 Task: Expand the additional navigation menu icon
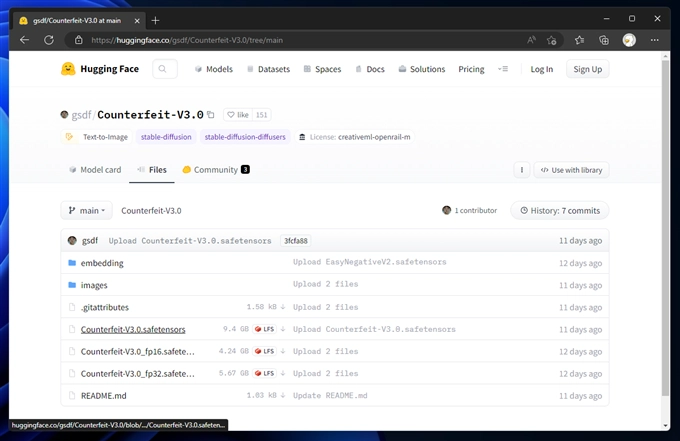[503, 69]
